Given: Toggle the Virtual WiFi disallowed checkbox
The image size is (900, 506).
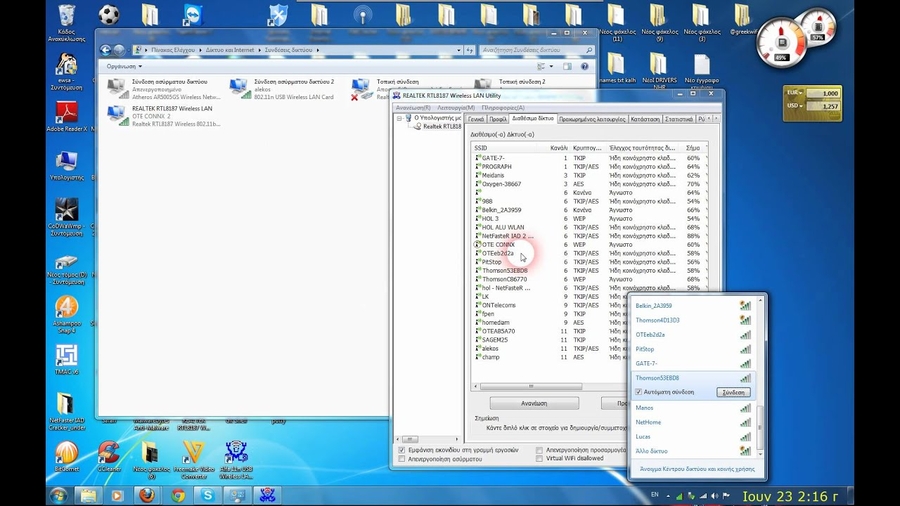Looking at the screenshot, I should 539,459.
